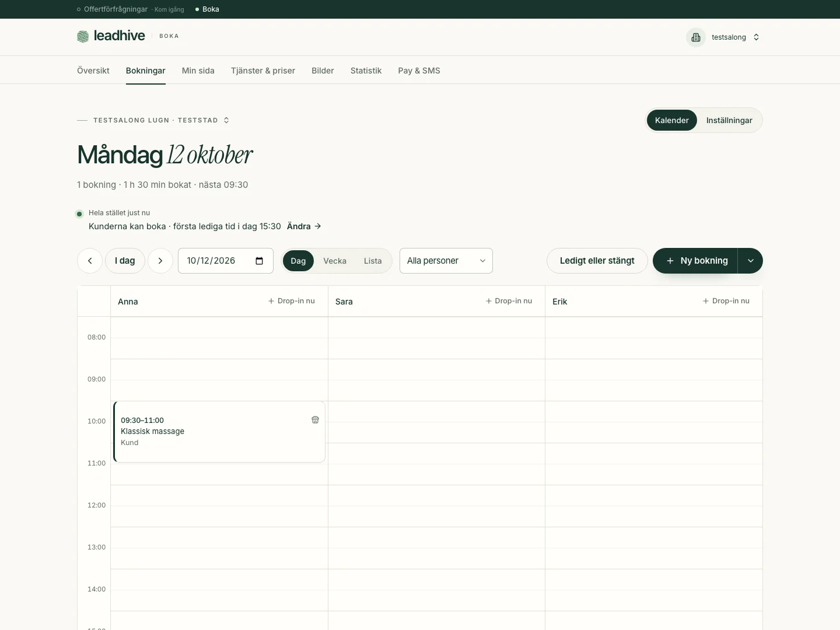Image resolution: width=840 pixels, height=630 pixels.
Task: Select the Inställningar toggle
Action: pyautogui.click(x=729, y=120)
